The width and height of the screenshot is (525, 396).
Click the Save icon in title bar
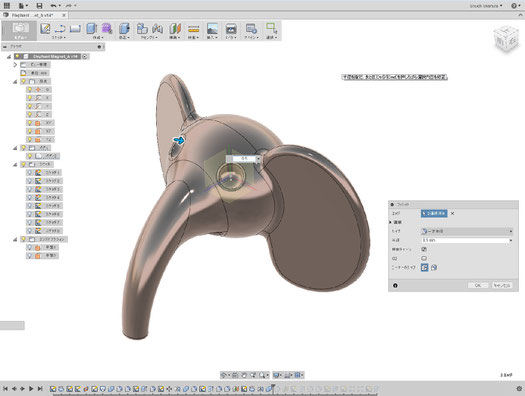[x=39, y=6]
